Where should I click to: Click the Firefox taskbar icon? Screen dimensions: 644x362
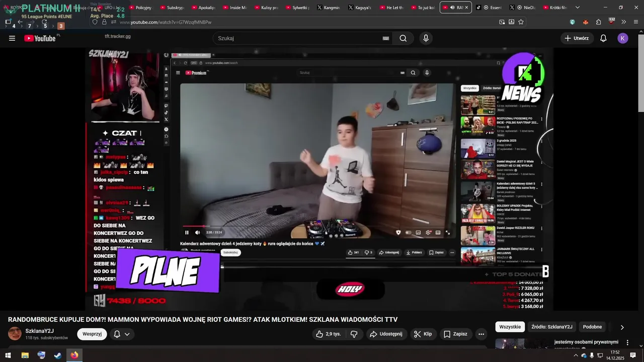[74, 355]
